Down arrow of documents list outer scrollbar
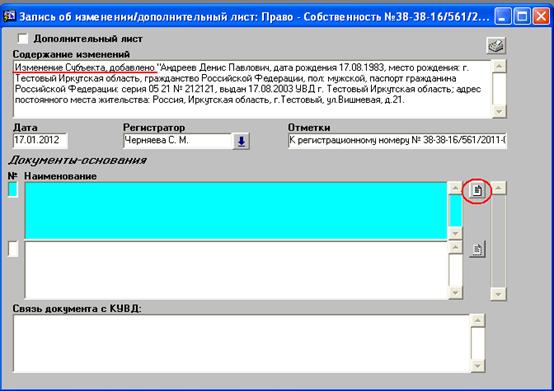 (498, 294)
